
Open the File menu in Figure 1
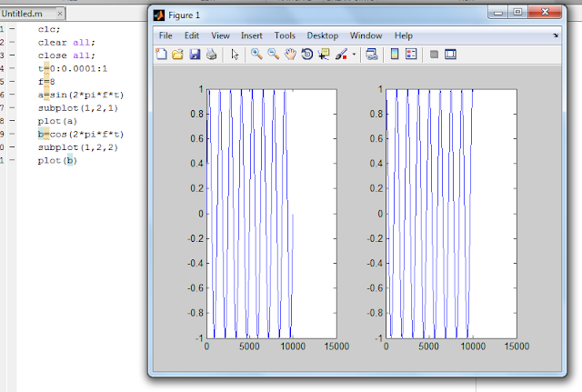point(166,35)
